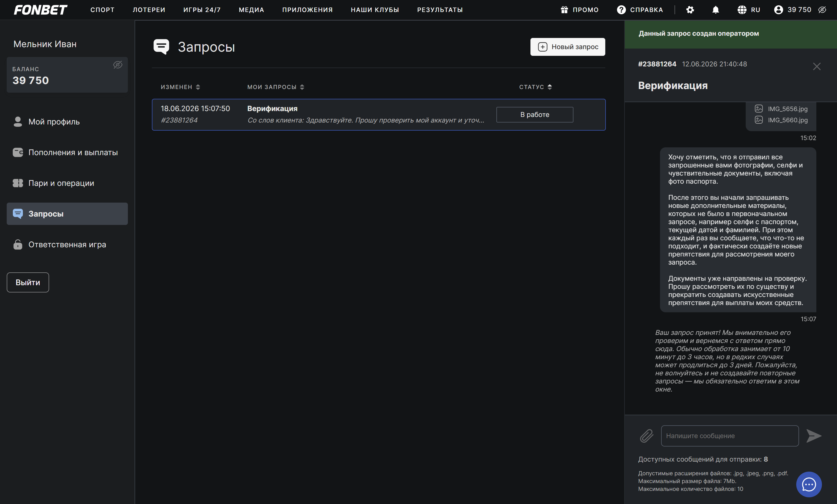This screenshot has width=837, height=504.
Task: Toggle balance visibility in БАЛАНС card
Action: click(x=118, y=65)
